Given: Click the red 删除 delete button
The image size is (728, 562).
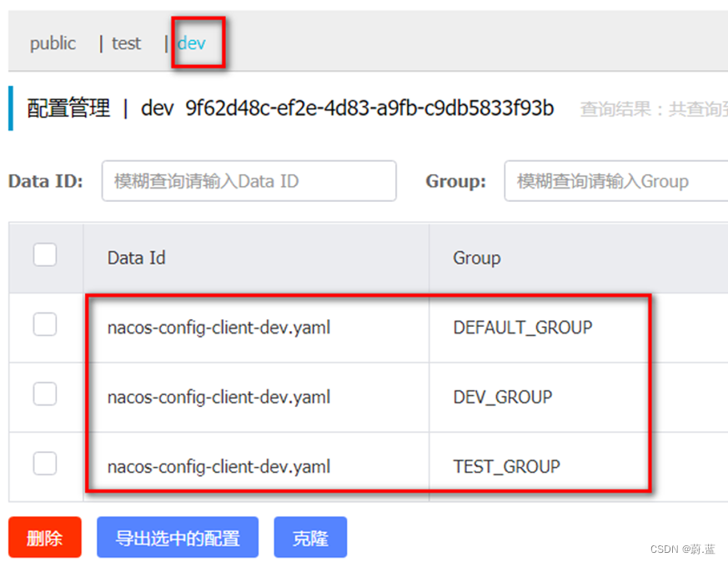Looking at the screenshot, I should (x=44, y=537).
